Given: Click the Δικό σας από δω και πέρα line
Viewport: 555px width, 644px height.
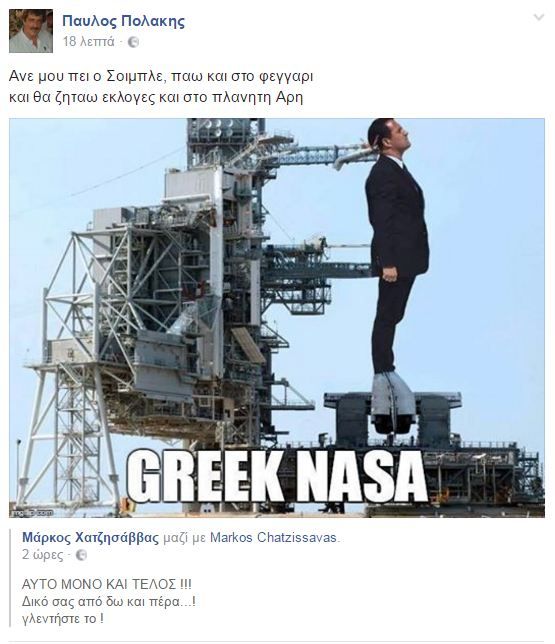Looking at the screenshot, I should click(109, 602).
